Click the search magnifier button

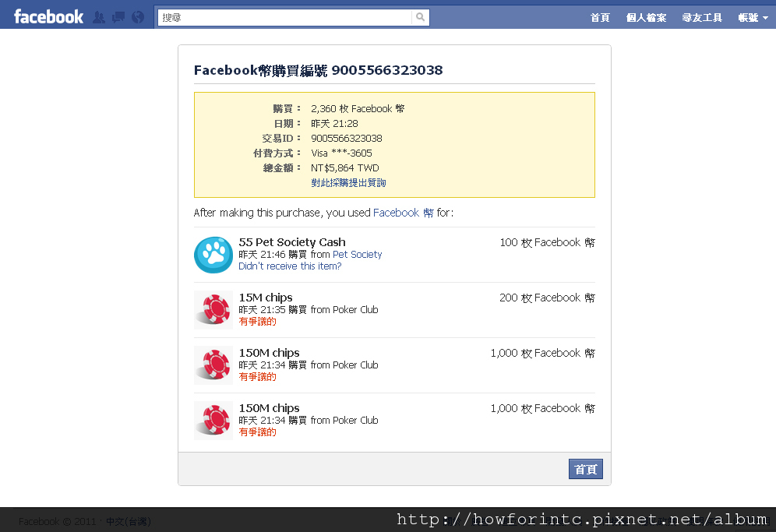pyautogui.click(x=420, y=17)
